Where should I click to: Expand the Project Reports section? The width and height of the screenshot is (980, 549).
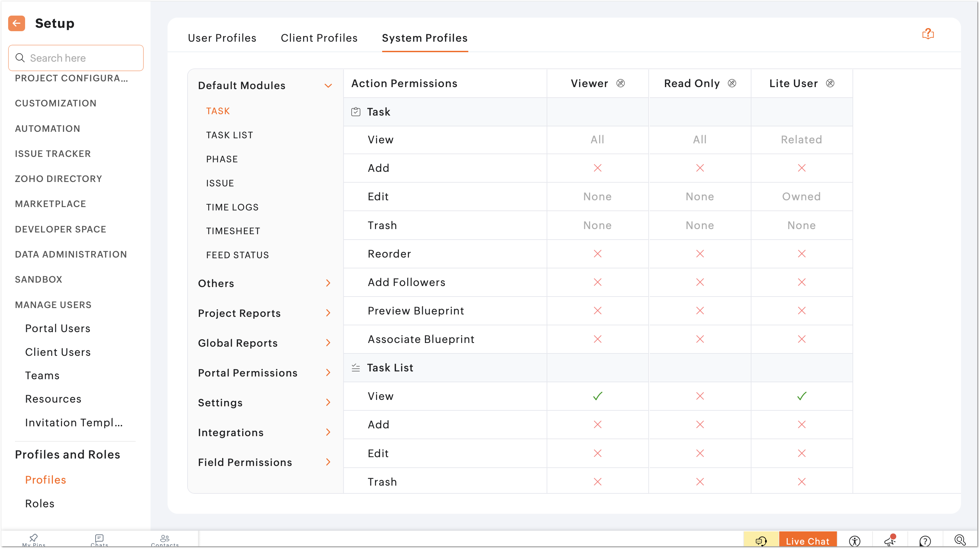pyautogui.click(x=328, y=313)
